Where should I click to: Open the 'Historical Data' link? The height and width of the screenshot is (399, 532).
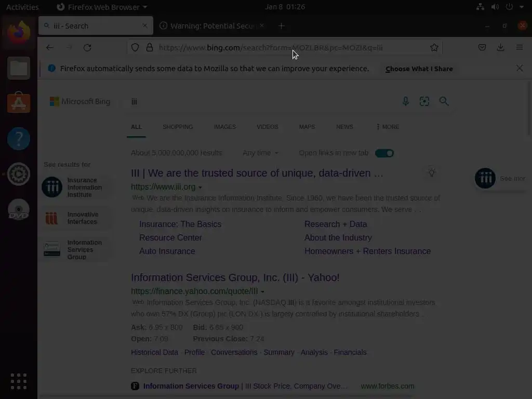[154, 353]
